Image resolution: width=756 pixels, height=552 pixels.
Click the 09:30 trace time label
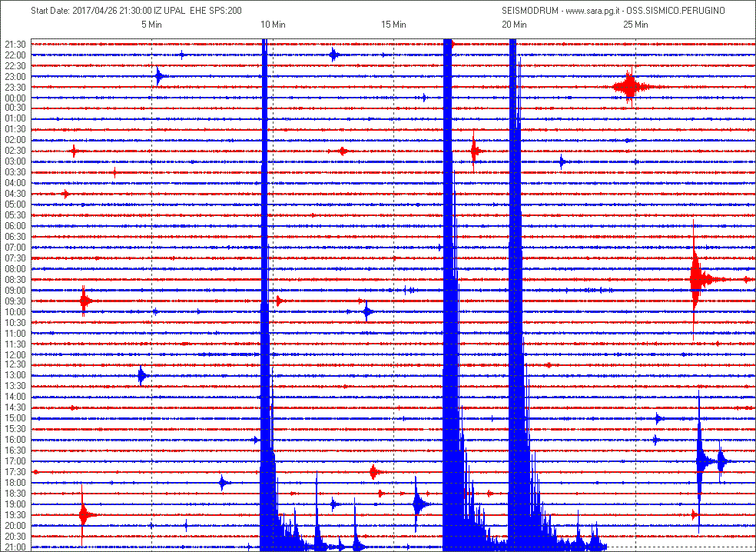click(15, 301)
